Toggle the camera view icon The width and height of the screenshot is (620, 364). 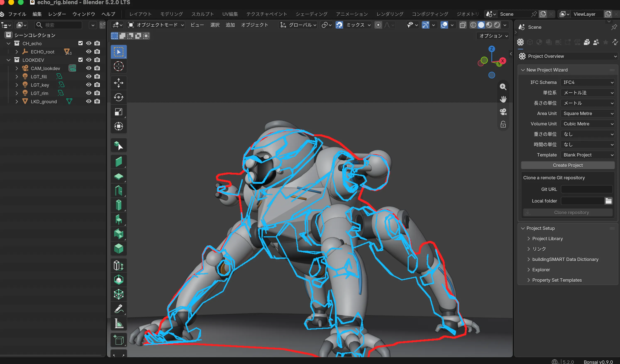click(x=503, y=112)
